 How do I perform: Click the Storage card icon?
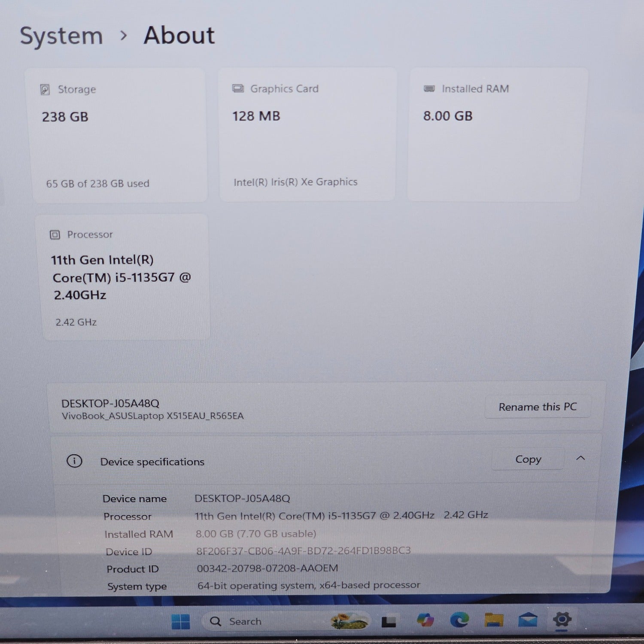coord(47,89)
